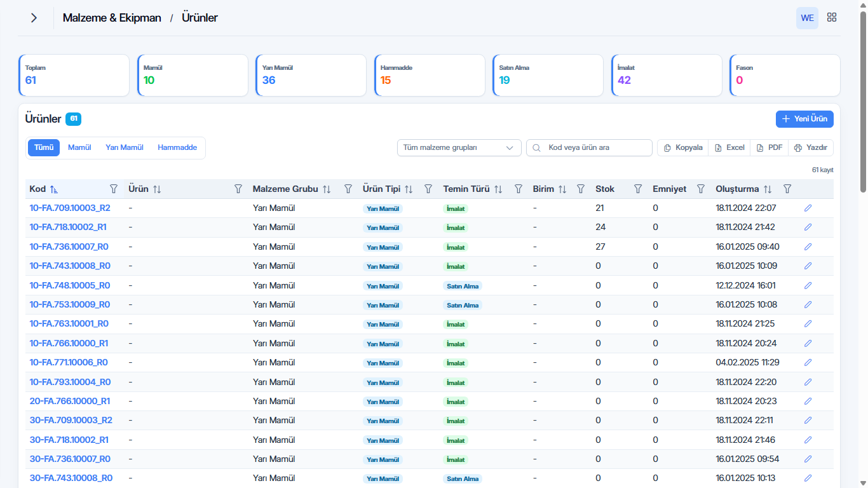Open the Malzeme Grubu column filter icon
The width and height of the screenshot is (868, 488).
tap(348, 189)
